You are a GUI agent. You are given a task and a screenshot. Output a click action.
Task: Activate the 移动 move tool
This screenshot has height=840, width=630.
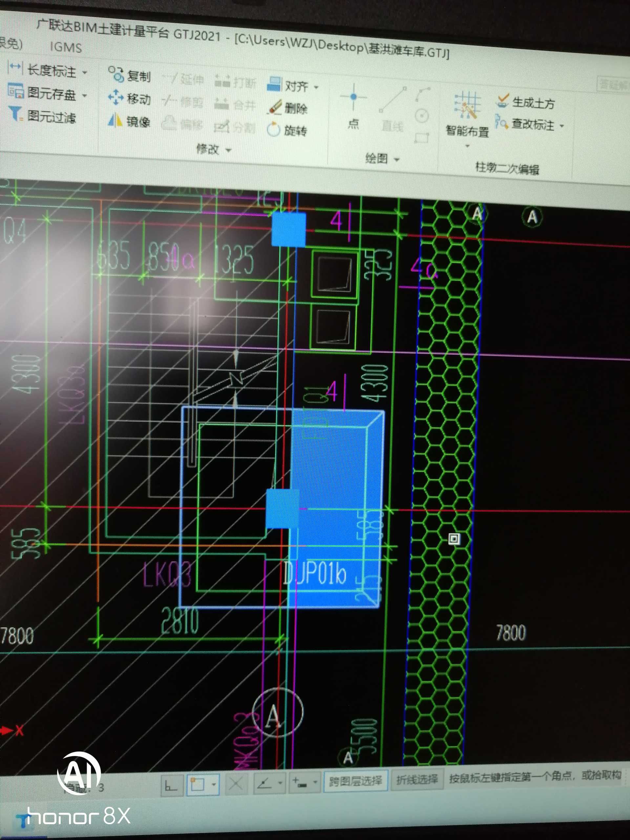coord(130,98)
